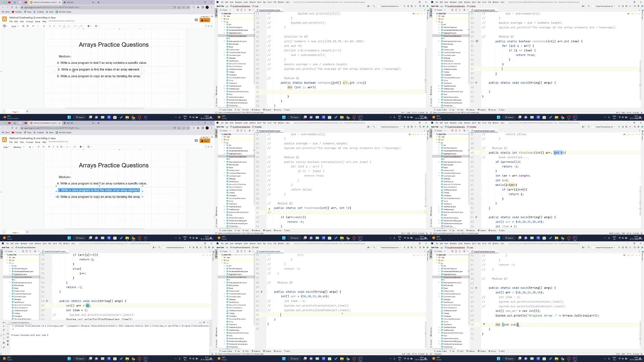Open yellow intention light bulb near findIndex method
This screenshot has height=362, width=644.
point(269,209)
